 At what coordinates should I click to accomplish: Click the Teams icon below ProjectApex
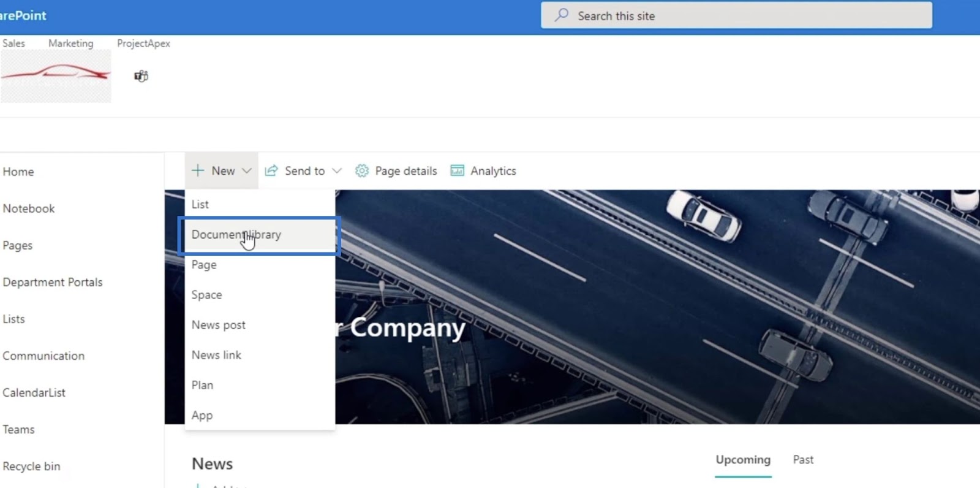(x=141, y=76)
